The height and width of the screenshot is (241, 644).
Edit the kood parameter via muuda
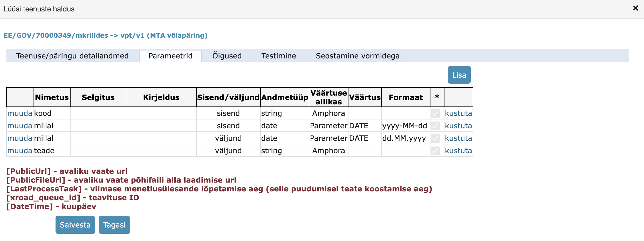(19, 113)
